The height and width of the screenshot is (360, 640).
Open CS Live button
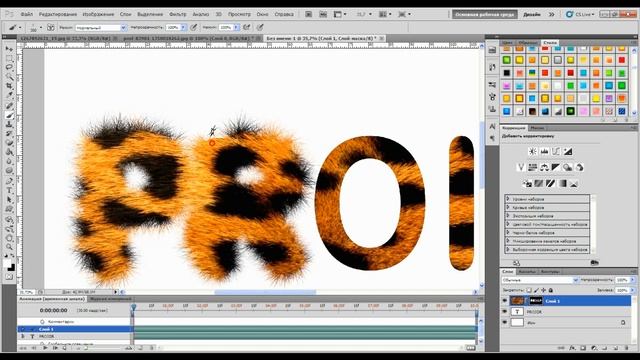(580, 14)
